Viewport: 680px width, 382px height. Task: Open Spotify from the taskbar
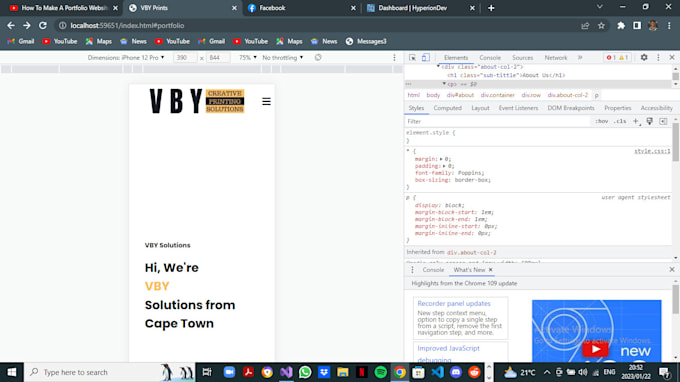click(x=380, y=372)
